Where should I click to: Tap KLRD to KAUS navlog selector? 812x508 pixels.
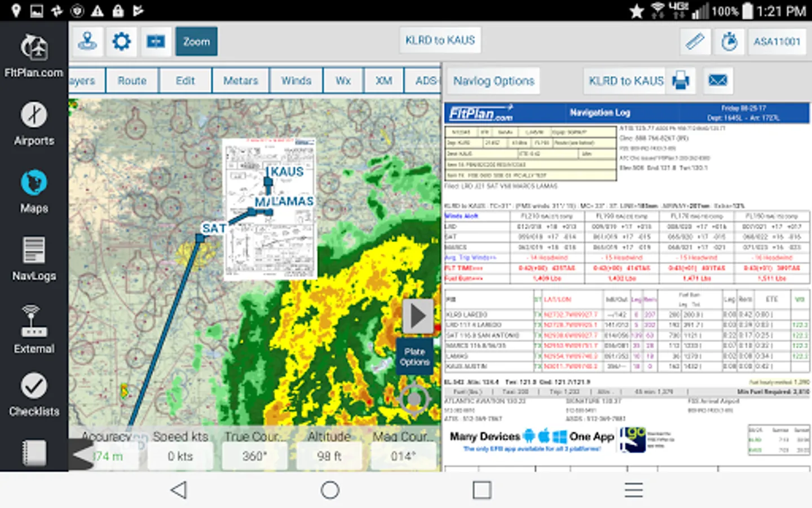625,81
